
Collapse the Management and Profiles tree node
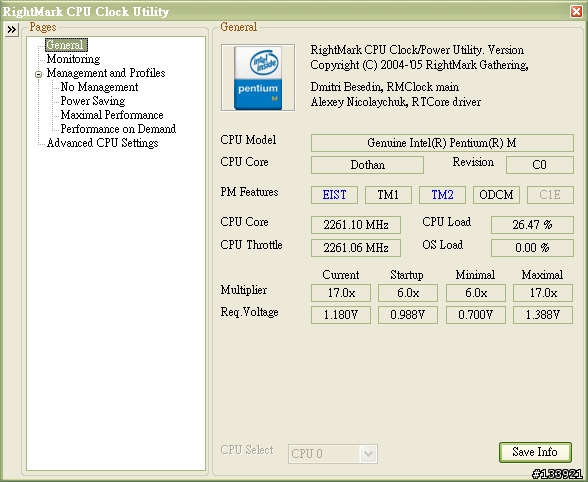(x=38, y=74)
